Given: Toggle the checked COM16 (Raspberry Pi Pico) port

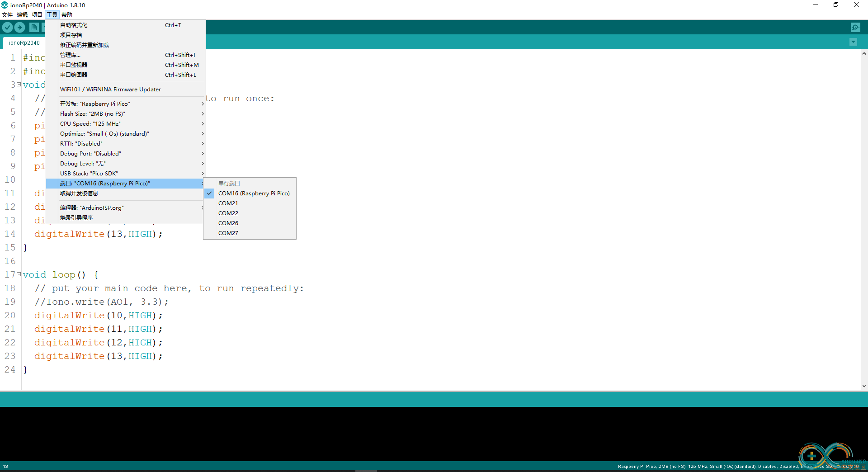Looking at the screenshot, I should point(250,194).
